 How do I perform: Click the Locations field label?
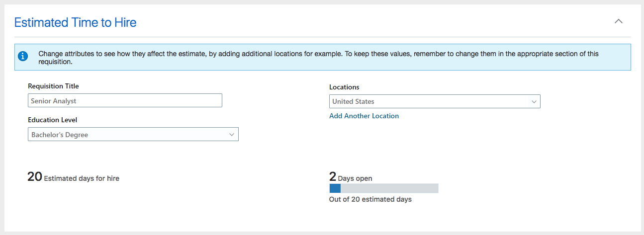click(344, 87)
